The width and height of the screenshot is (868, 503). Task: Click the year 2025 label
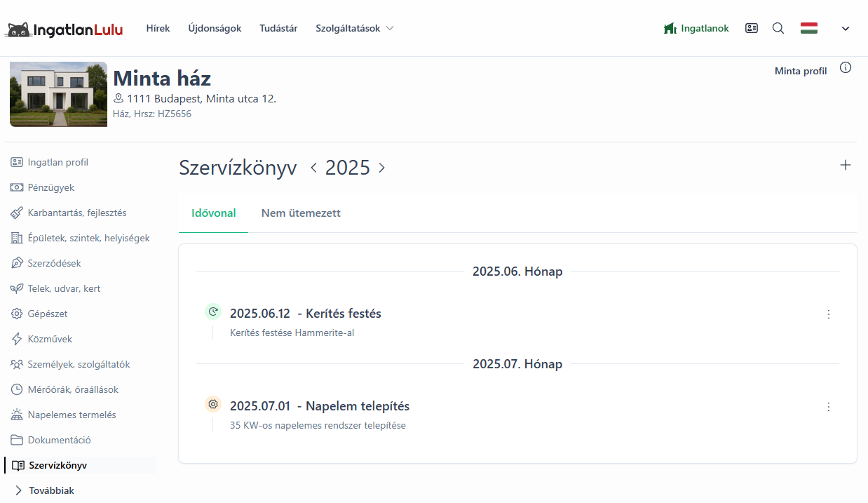pos(348,168)
